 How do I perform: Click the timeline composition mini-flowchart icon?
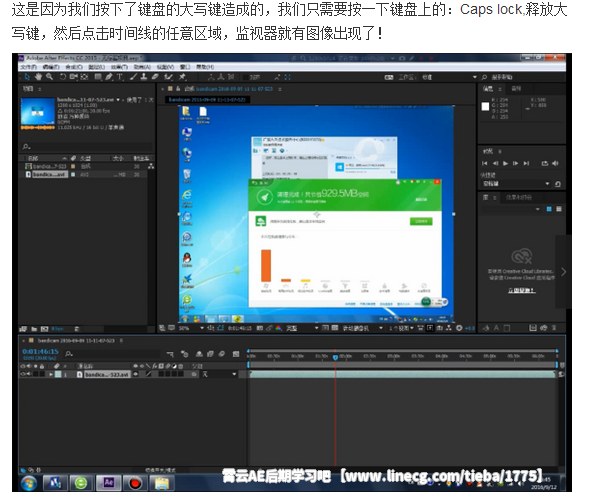tap(170, 354)
